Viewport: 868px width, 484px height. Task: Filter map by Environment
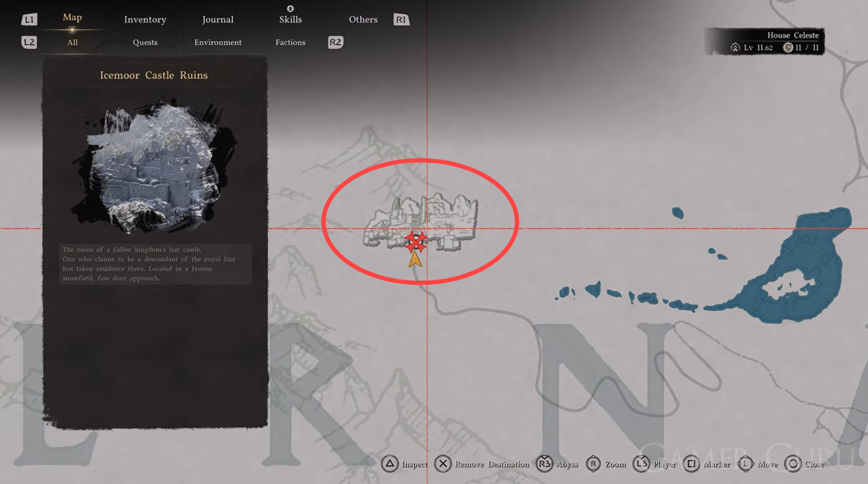coord(217,42)
